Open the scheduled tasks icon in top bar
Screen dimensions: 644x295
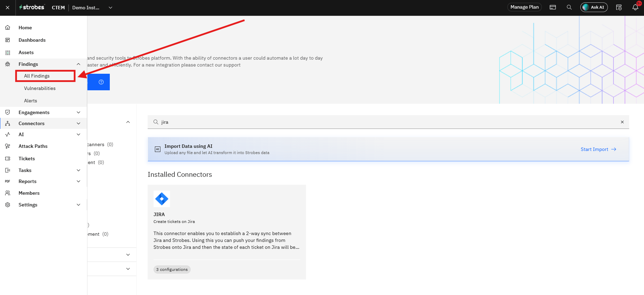[x=619, y=7]
